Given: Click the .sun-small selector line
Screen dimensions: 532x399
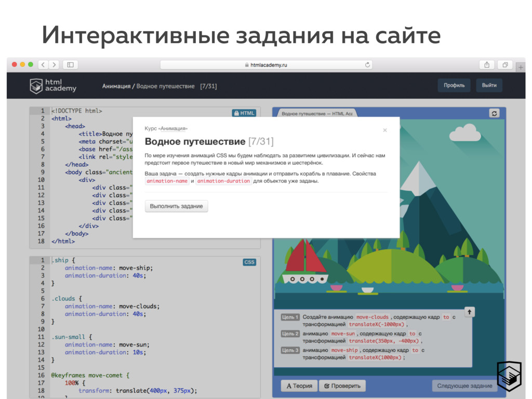Looking at the screenshot, I should click(72, 337).
